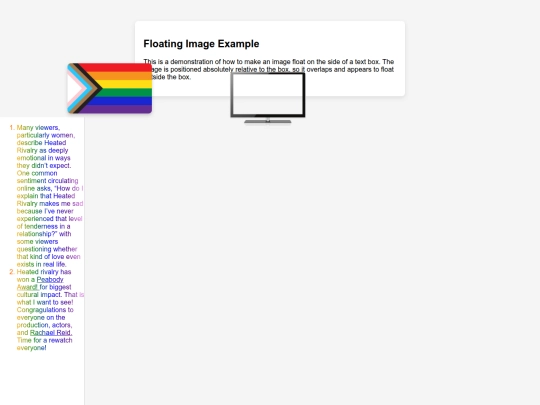Click the Floating Image Example heading
The image size is (540, 405).
[x=201, y=44]
